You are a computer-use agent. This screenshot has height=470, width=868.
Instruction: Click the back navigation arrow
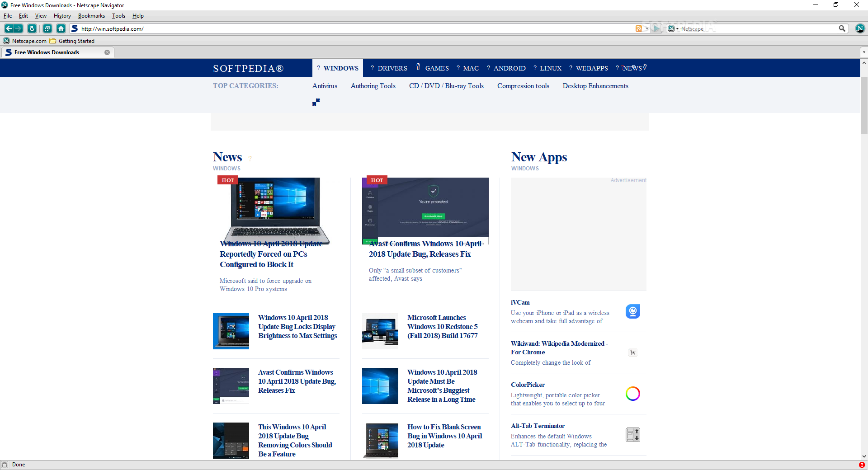(9, 28)
